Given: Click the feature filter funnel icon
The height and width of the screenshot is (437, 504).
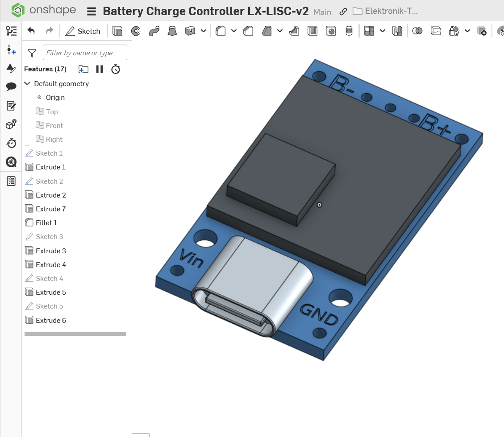Looking at the screenshot, I should point(32,53).
